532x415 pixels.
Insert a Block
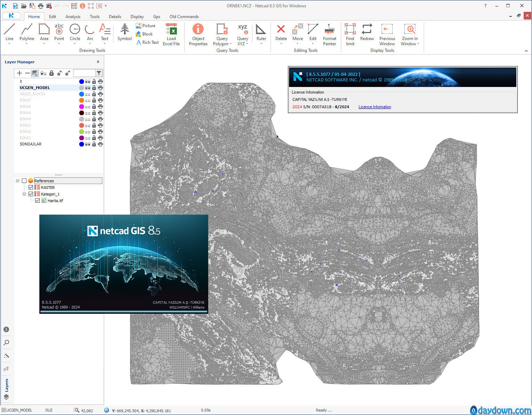(144, 34)
